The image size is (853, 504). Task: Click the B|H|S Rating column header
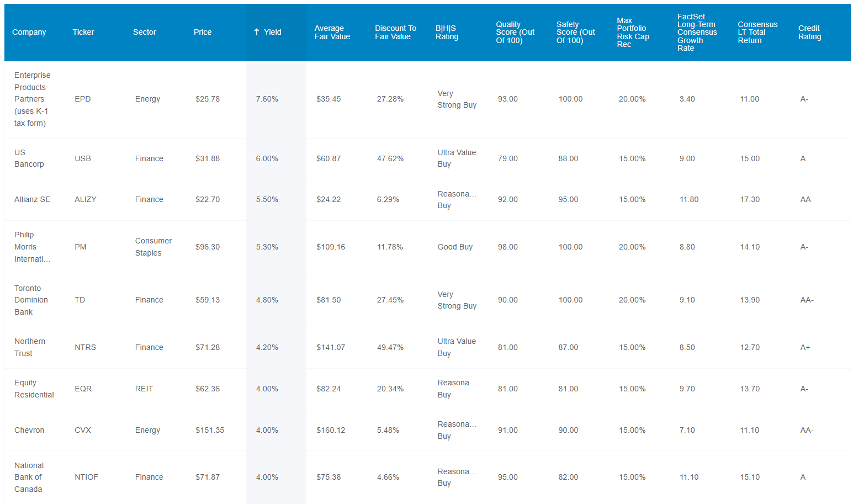point(447,33)
